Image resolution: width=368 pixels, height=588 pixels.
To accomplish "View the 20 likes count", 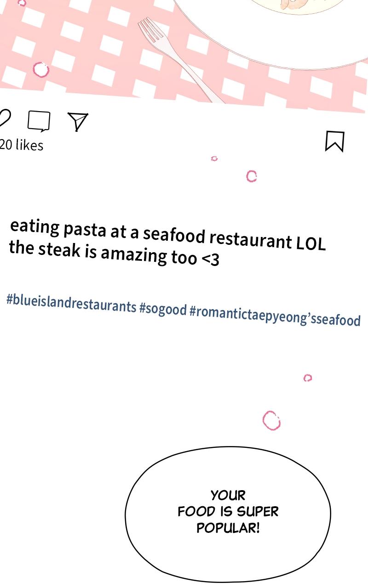I will (21, 145).
